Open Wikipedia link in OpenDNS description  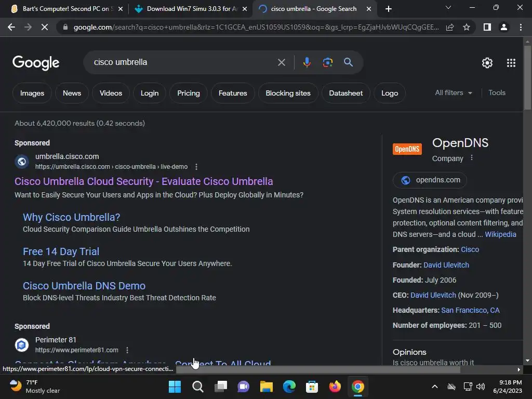click(x=500, y=234)
